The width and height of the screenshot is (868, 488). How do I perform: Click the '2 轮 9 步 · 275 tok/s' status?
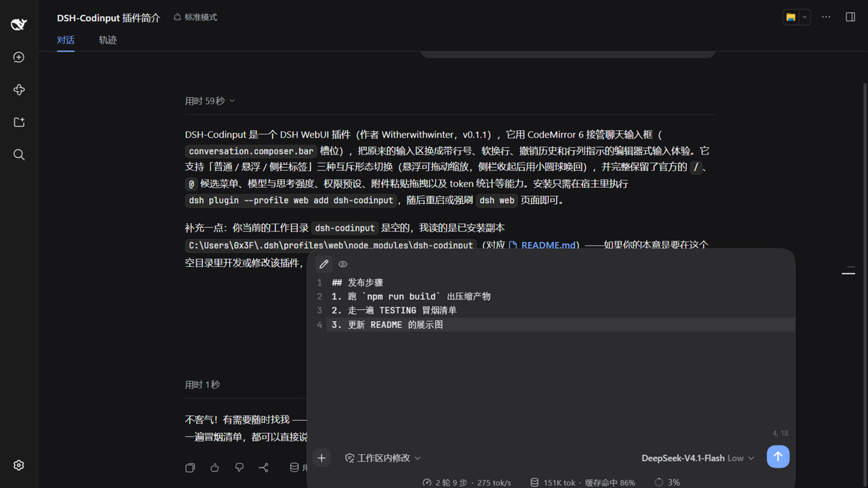467,483
